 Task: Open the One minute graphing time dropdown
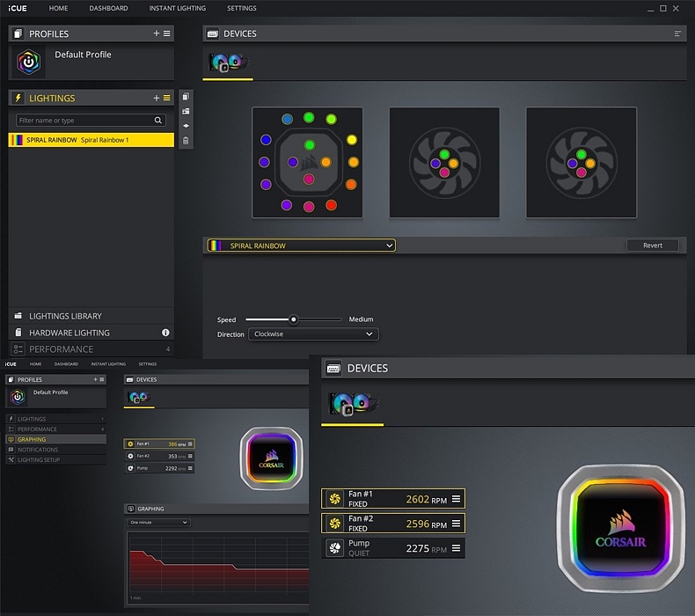coord(158,523)
